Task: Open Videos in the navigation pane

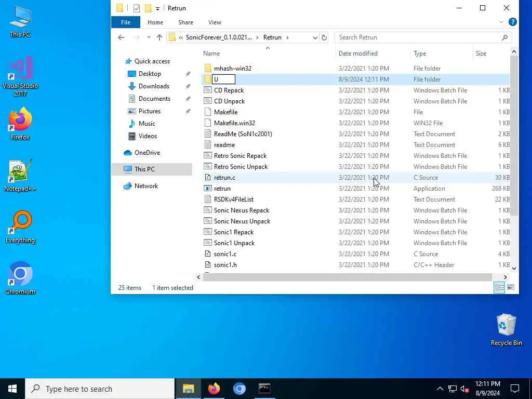Action: pyautogui.click(x=148, y=136)
